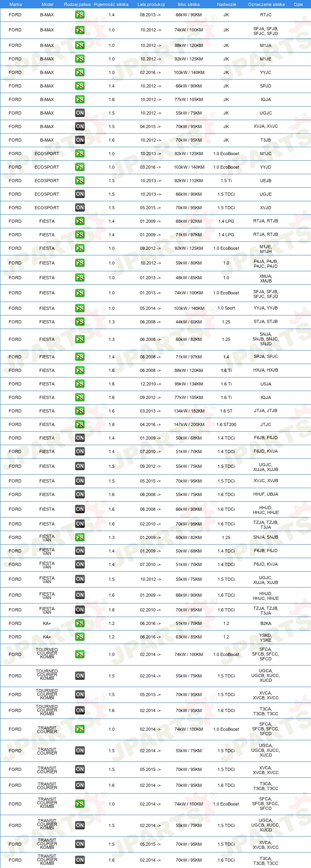311x868 pixels.
Task: Click the PB petrol icon in the B-MAX SPJD row
Action: tap(80, 86)
